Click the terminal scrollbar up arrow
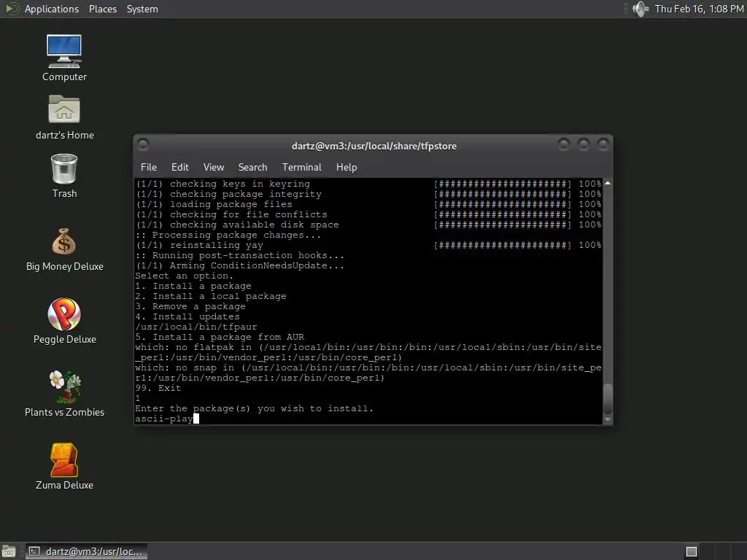Screen dimensions: 747x560 pos(608,183)
